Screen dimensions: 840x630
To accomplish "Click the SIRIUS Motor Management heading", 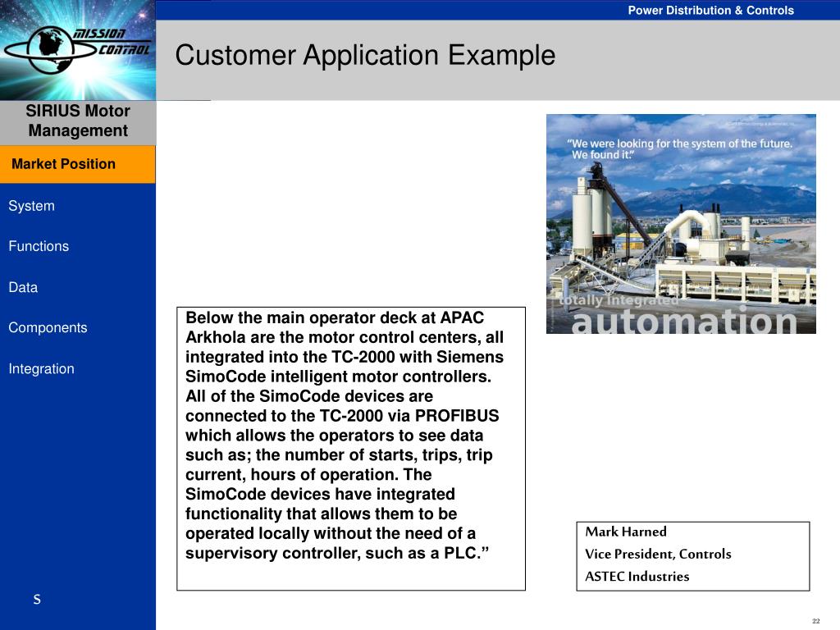I will click(78, 121).
